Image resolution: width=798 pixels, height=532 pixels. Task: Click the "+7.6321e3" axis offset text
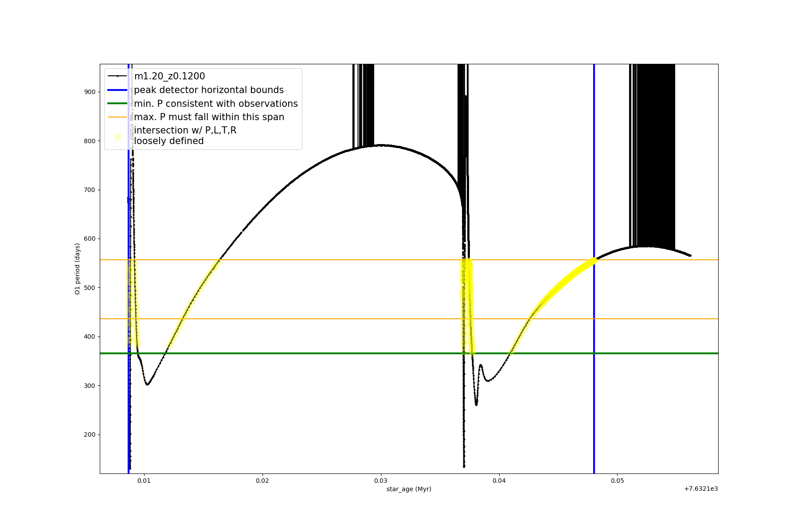701,489
